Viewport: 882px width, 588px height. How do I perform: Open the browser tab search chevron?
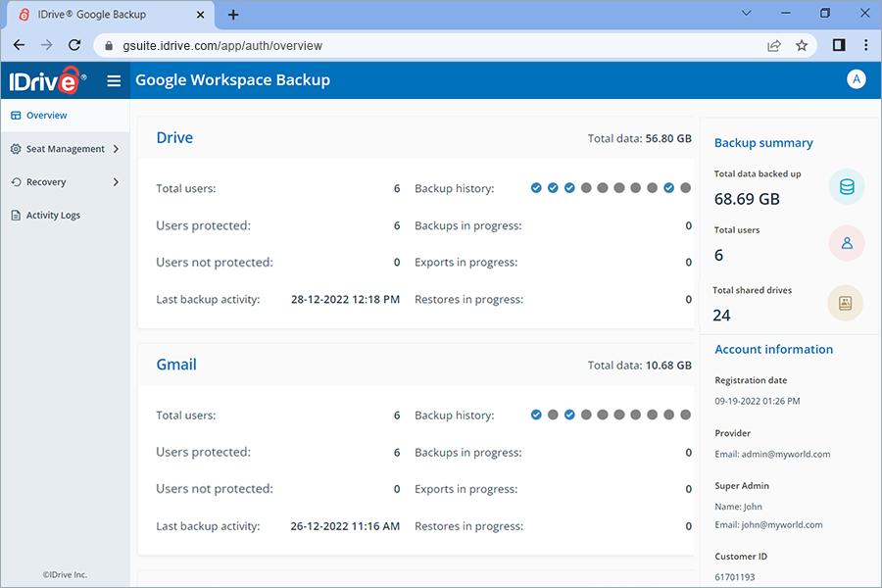[x=746, y=13]
